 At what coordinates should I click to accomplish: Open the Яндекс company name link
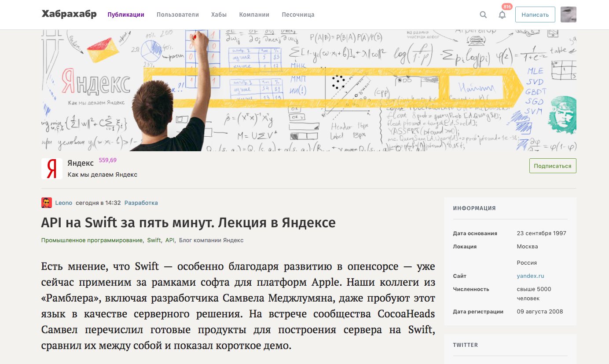[81, 163]
